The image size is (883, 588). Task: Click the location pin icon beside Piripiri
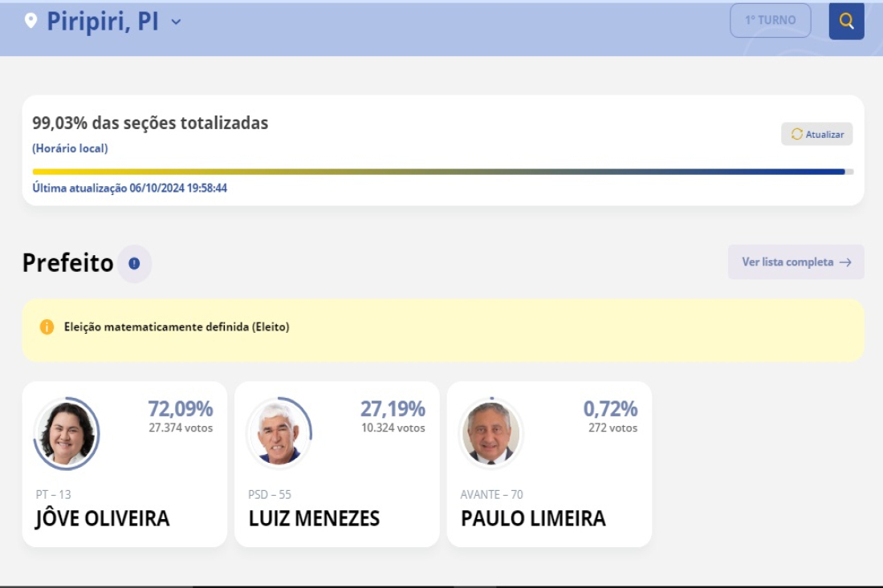pyautogui.click(x=31, y=21)
